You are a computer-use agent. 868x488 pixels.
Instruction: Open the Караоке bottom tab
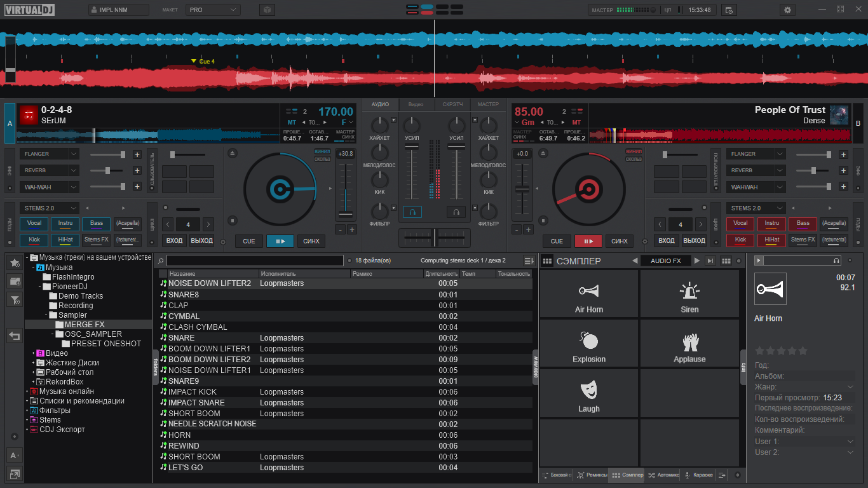pos(698,475)
